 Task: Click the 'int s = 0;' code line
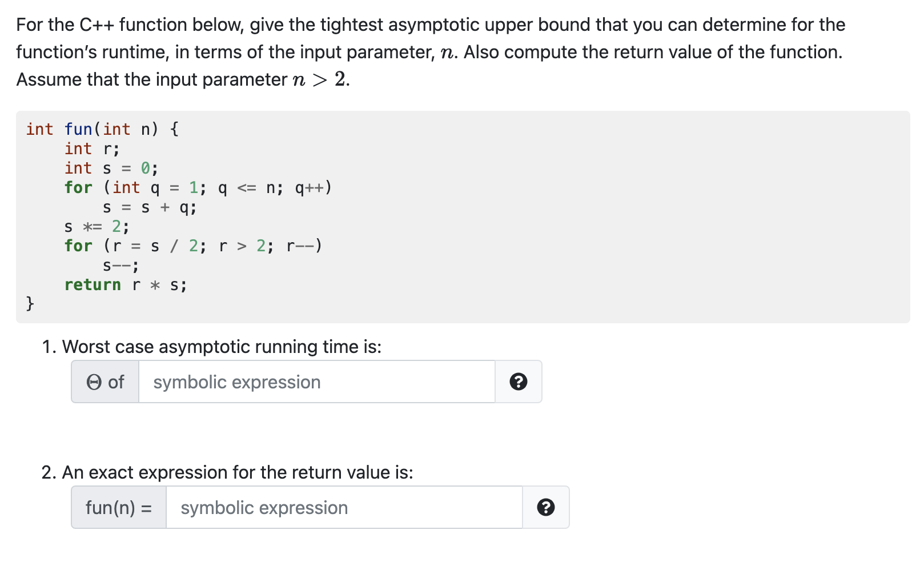111,168
